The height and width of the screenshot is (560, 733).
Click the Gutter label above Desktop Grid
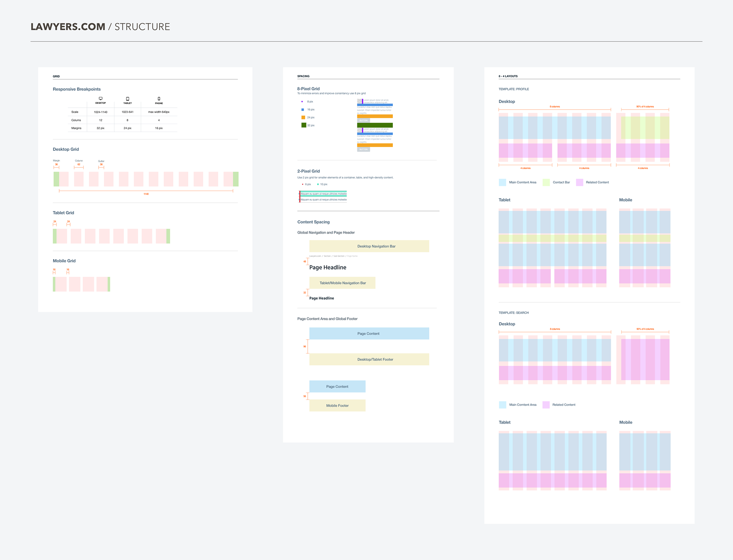click(101, 161)
